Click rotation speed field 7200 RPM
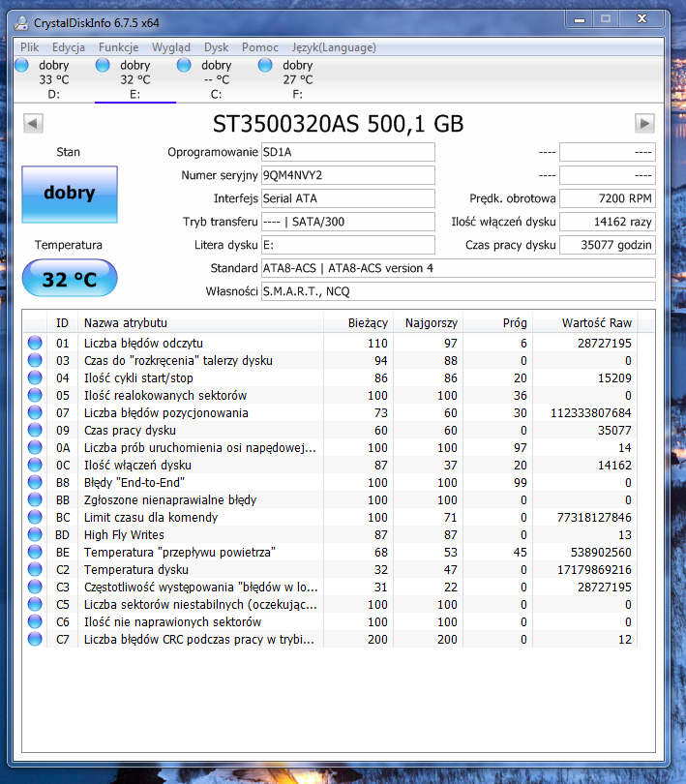 pyautogui.click(x=608, y=198)
